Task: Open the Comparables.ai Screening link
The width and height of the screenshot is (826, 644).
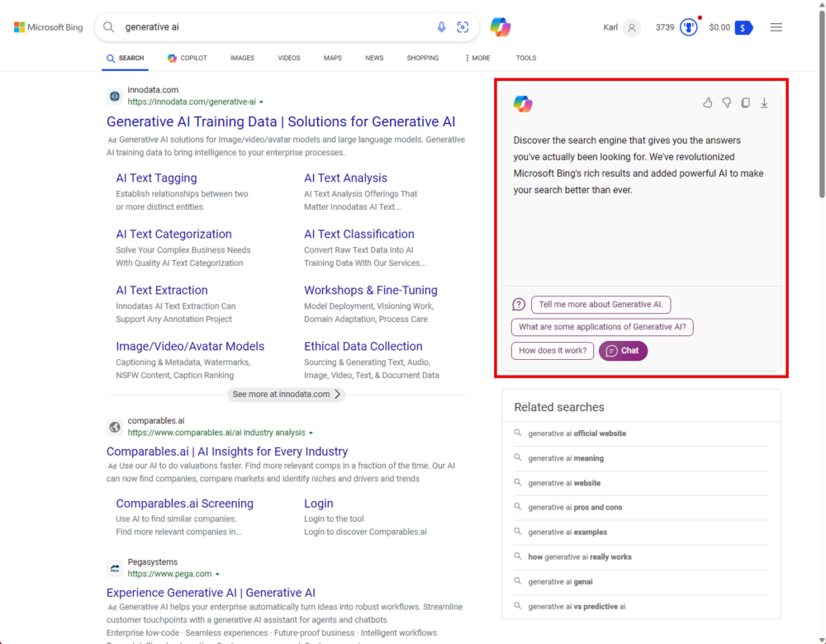Action: pyautogui.click(x=185, y=504)
